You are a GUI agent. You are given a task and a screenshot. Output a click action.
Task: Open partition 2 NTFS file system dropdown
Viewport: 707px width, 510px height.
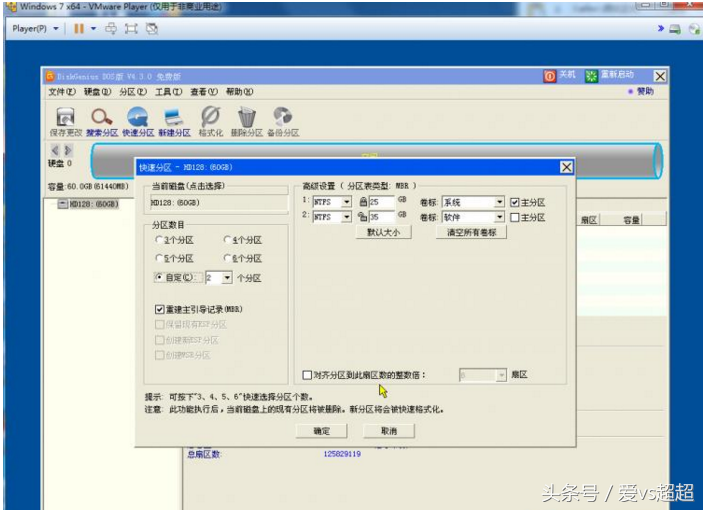[346, 217]
